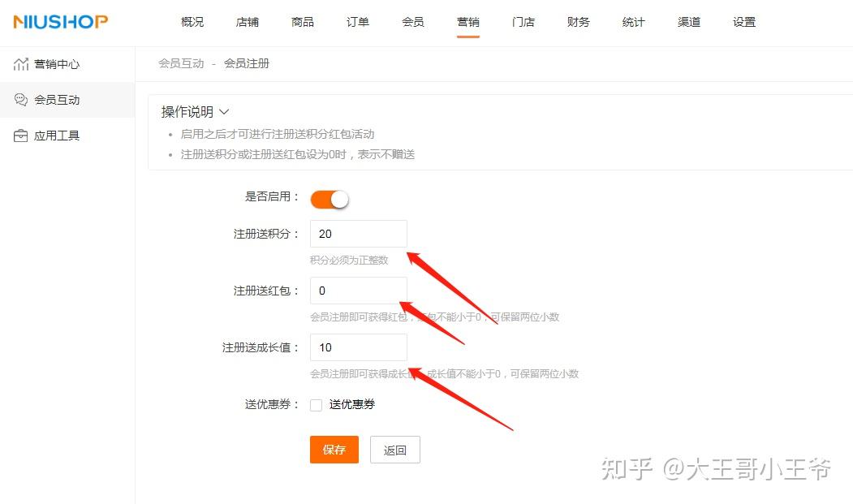
Task: Click the 返回 button
Action: click(x=395, y=450)
